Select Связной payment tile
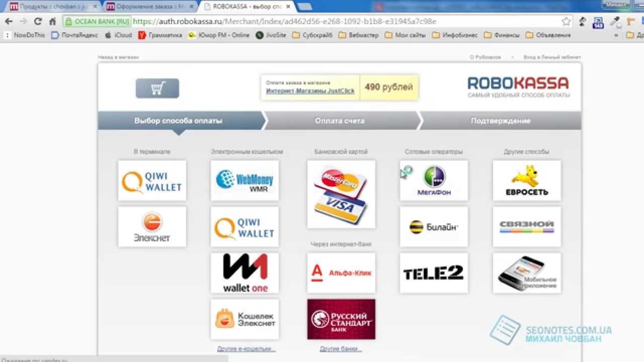Screen dimensions: 644x362 point(527,227)
